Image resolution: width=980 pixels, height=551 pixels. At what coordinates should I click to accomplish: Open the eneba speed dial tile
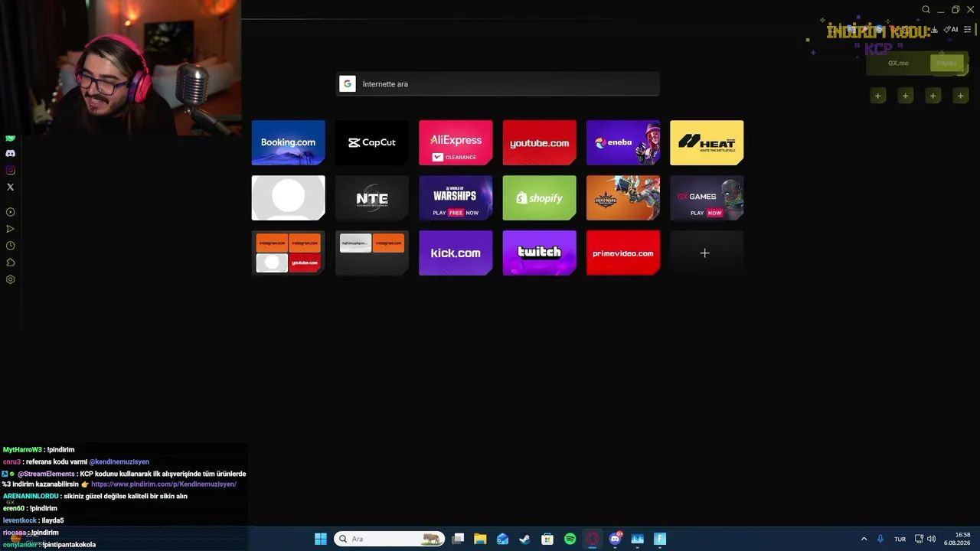(x=623, y=142)
